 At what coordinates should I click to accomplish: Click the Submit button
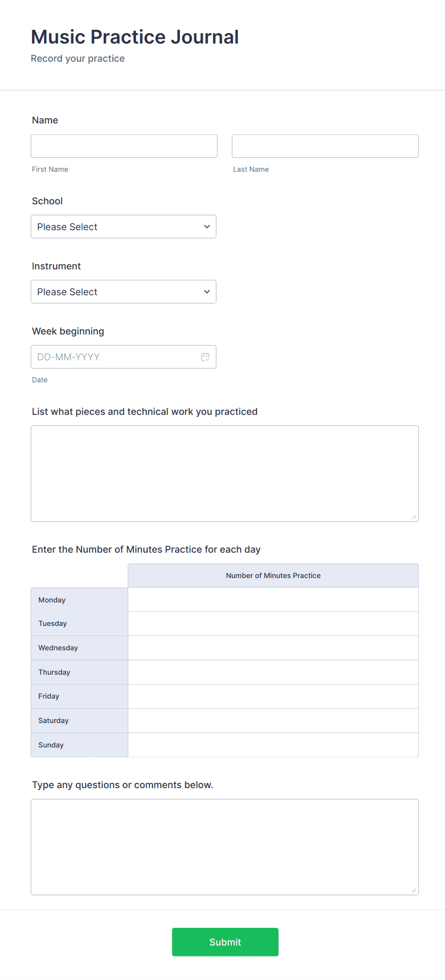point(225,942)
